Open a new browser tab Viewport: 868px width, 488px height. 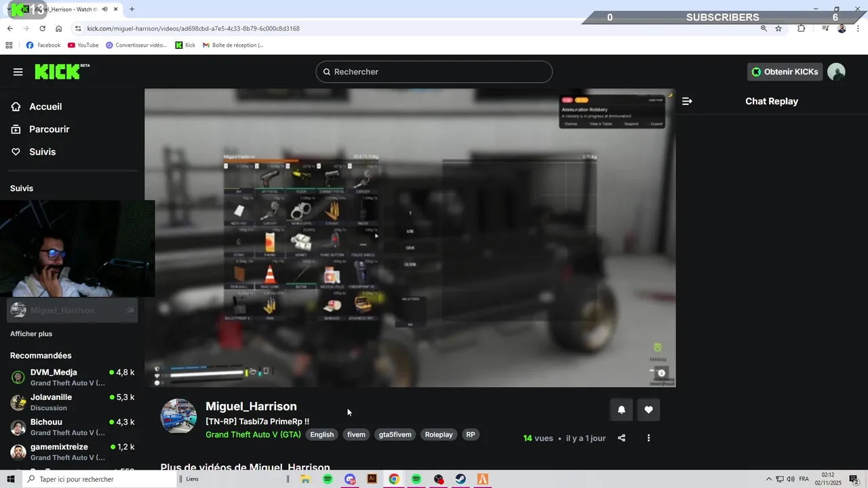[x=132, y=9]
